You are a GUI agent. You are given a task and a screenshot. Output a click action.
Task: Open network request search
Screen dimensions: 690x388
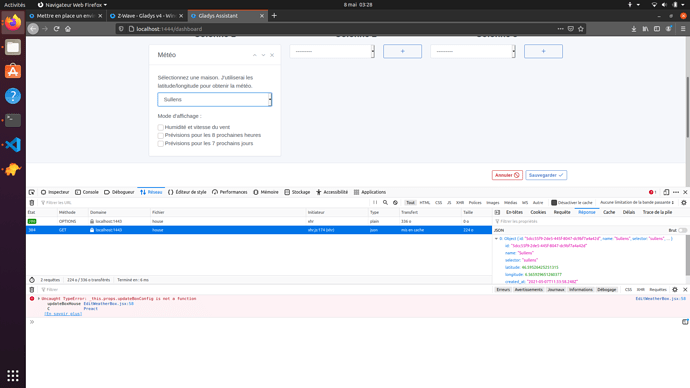[x=385, y=203]
